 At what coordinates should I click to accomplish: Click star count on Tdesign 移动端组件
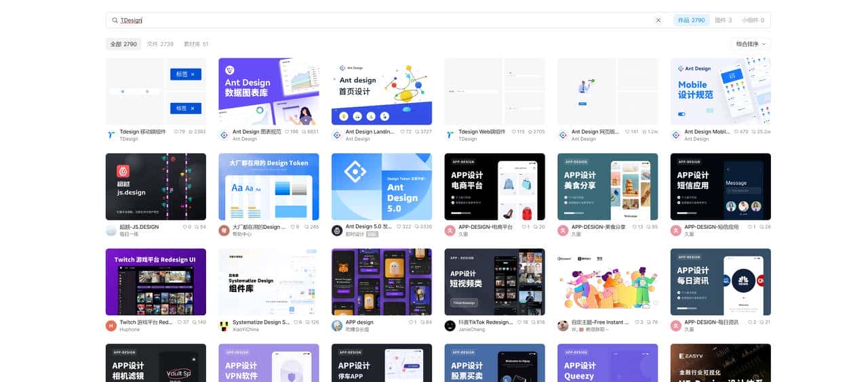click(197, 131)
